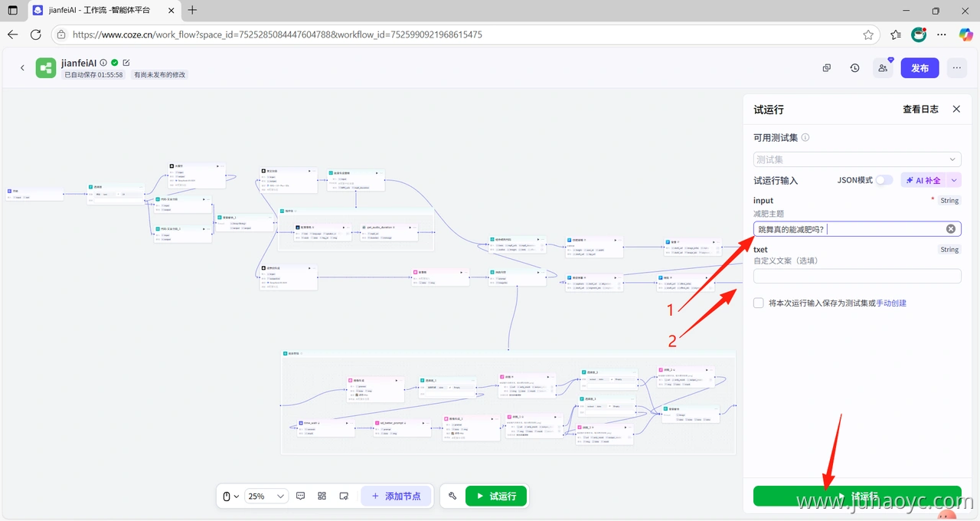Click the 已自动保存 01:55:58 status label
Viewport: 980px width, 521px height.
tap(93, 75)
